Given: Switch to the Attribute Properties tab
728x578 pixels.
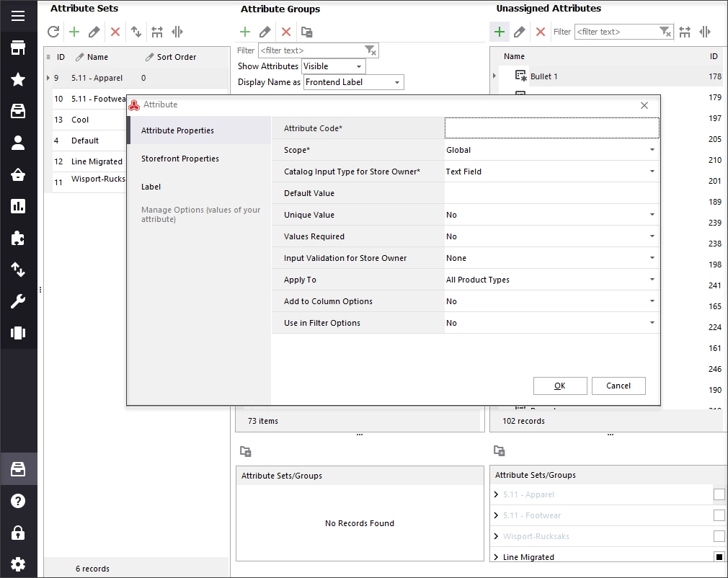Looking at the screenshot, I should [199, 130].
